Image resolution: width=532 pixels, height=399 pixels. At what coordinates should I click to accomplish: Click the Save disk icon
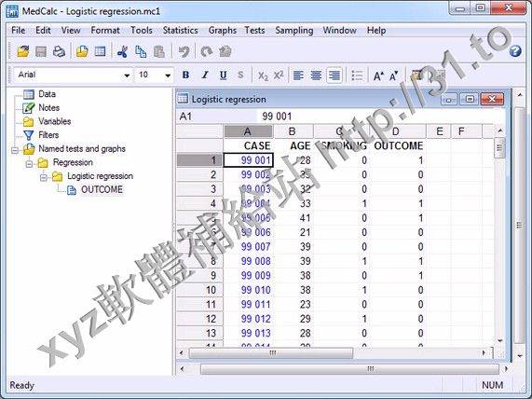pyautogui.click(x=41, y=51)
